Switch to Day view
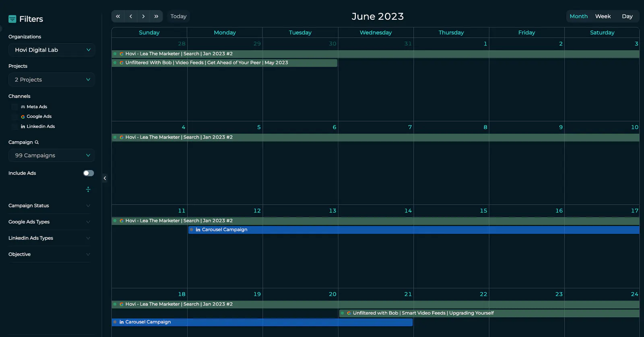The height and width of the screenshot is (337, 644). click(x=627, y=16)
